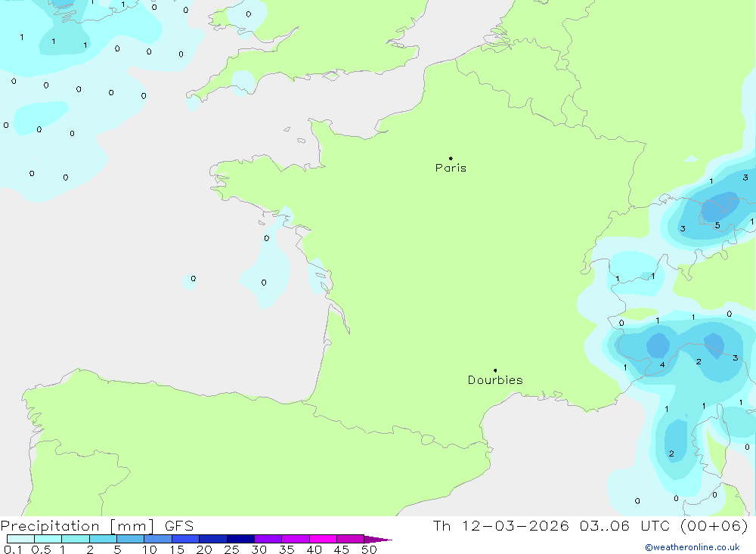Click the '45' legend scale label
Viewport: 756px width, 554px height.
[342, 549]
